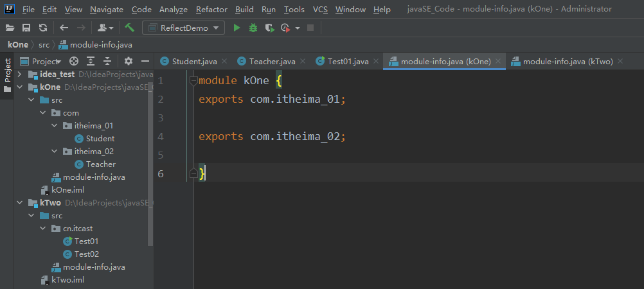The width and height of the screenshot is (644, 289).
Task: Open the Analyze menu
Action: [x=174, y=9]
